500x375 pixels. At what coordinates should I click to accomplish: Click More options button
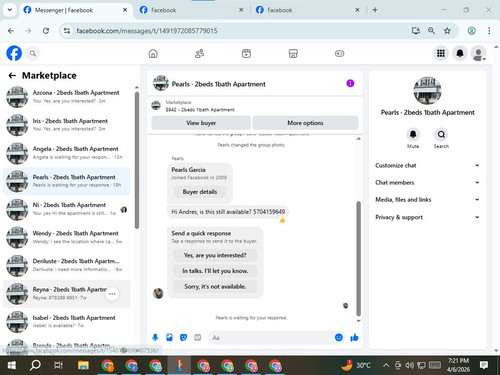tap(305, 123)
